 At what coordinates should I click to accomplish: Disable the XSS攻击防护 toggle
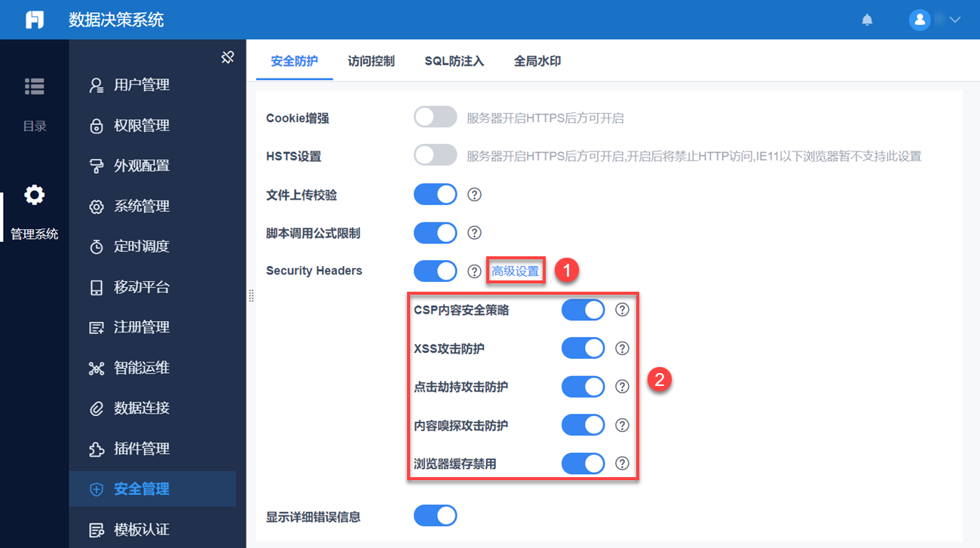(x=583, y=348)
